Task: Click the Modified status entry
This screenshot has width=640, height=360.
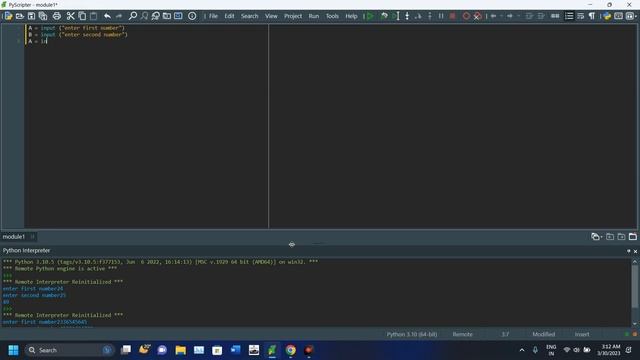Action: (543, 334)
